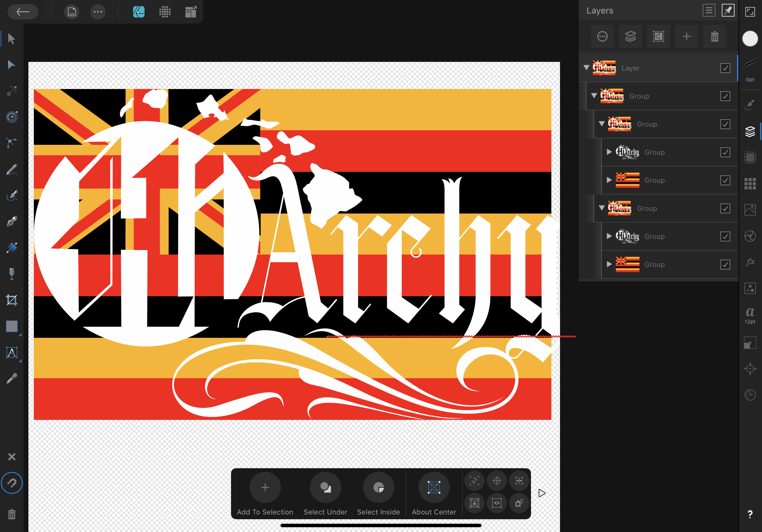Collapse the first Group under Layer
Viewport: 762px width, 532px height.
(x=594, y=96)
